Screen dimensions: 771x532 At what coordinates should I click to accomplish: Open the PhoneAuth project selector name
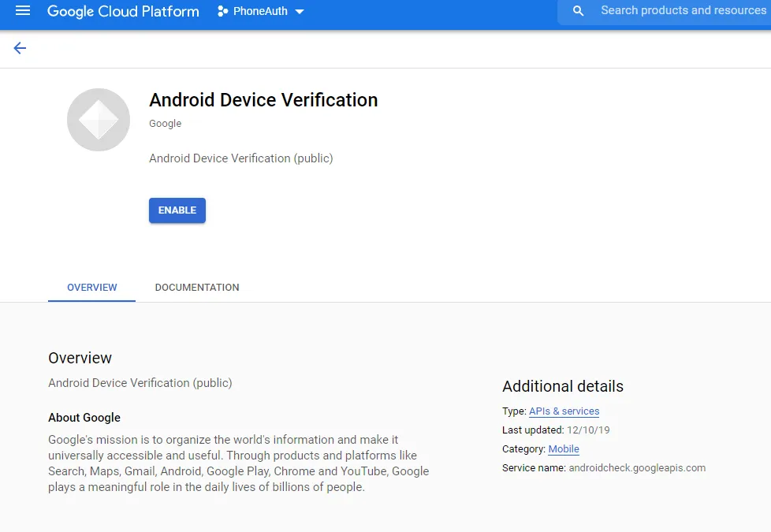pyautogui.click(x=260, y=12)
